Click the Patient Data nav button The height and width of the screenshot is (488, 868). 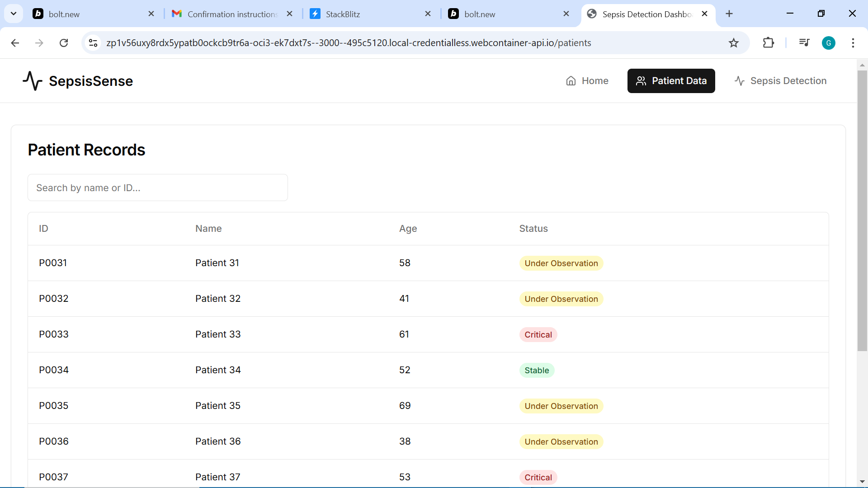coord(671,81)
